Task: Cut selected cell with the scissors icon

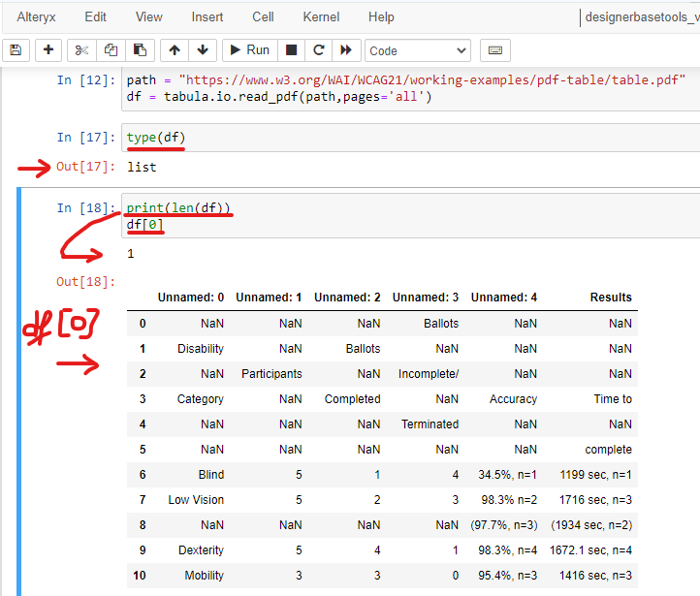Action: (x=82, y=50)
